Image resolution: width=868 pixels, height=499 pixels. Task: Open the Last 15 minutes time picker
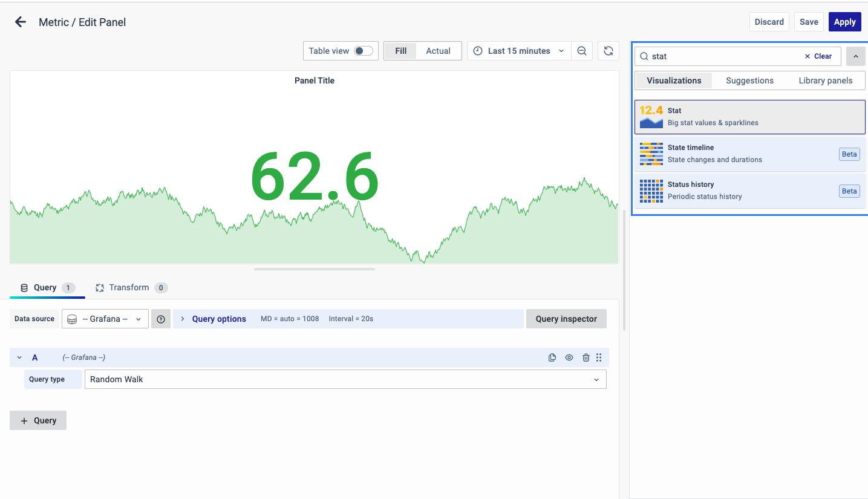(x=519, y=51)
